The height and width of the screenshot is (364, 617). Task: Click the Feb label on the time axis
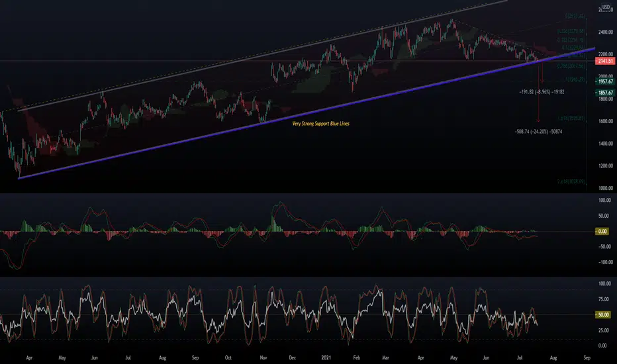coord(357,357)
